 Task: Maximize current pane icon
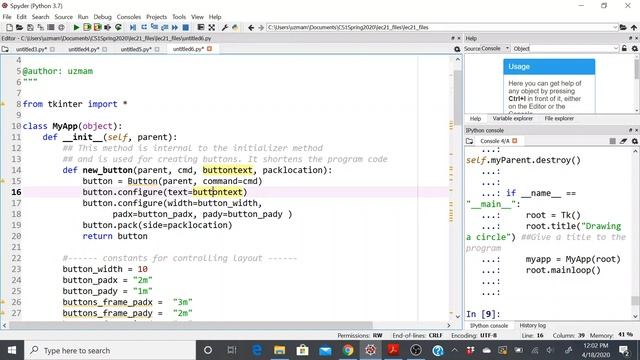(x=201, y=27)
